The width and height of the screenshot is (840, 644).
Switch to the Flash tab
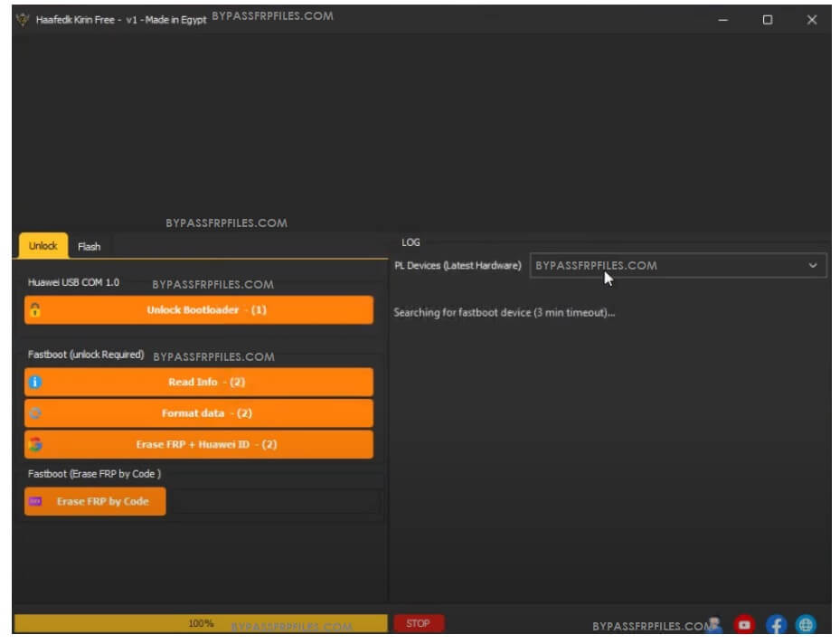click(x=90, y=245)
